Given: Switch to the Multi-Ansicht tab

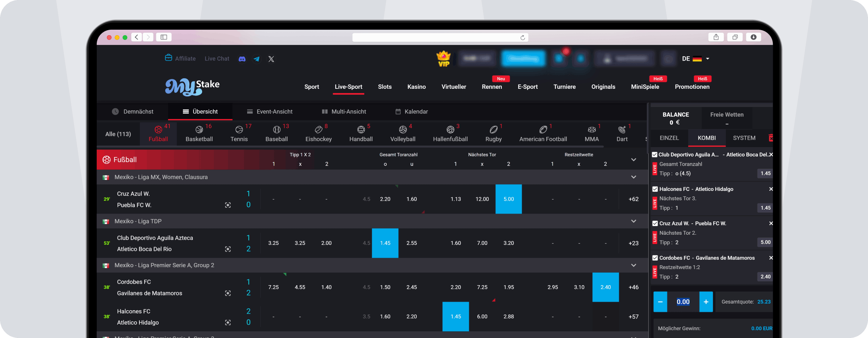Looking at the screenshot, I should (x=344, y=111).
